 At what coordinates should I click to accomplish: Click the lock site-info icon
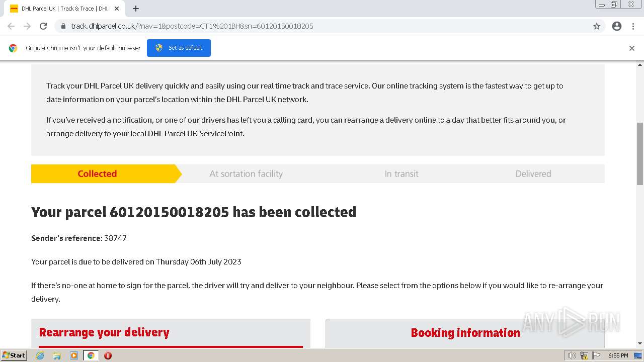click(x=63, y=26)
